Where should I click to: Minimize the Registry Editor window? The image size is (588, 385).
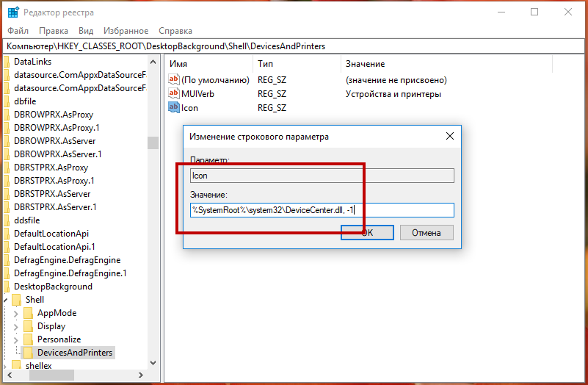tap(501, 12)
